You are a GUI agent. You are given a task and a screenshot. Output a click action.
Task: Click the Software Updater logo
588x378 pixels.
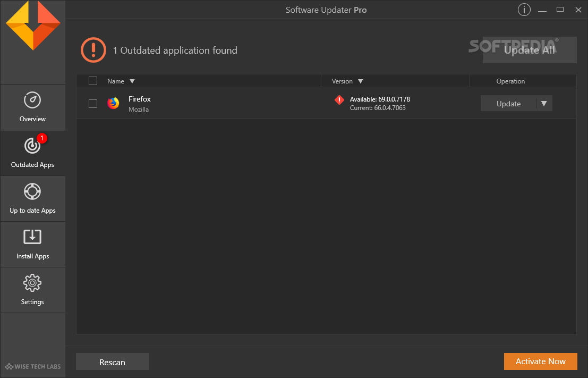click(x=33, y=25)
